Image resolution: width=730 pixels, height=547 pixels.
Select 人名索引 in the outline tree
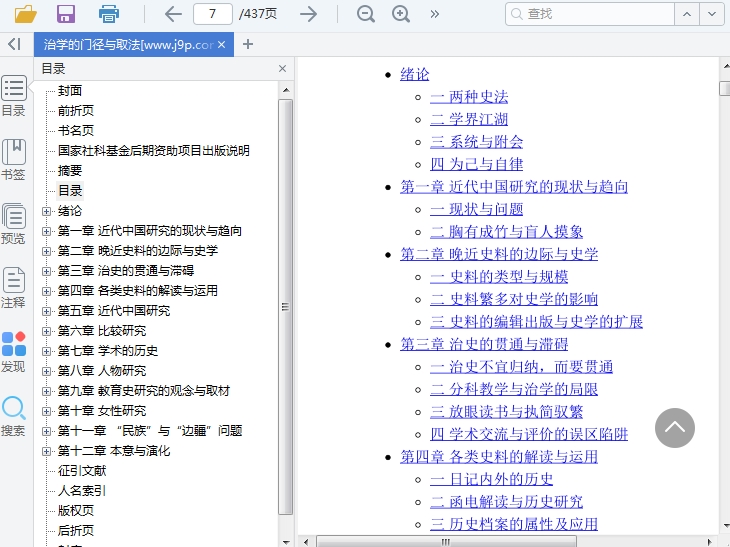[x=82, y=491]
